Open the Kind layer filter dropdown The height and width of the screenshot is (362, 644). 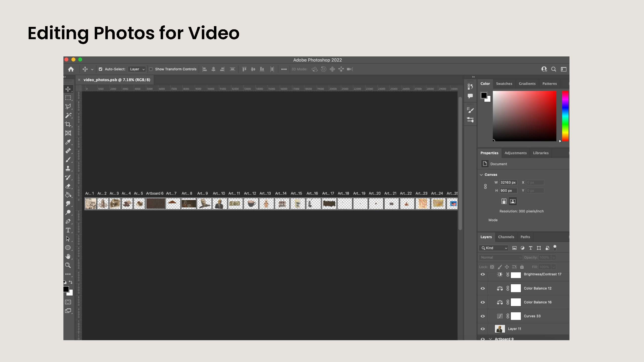click(494, 248)
